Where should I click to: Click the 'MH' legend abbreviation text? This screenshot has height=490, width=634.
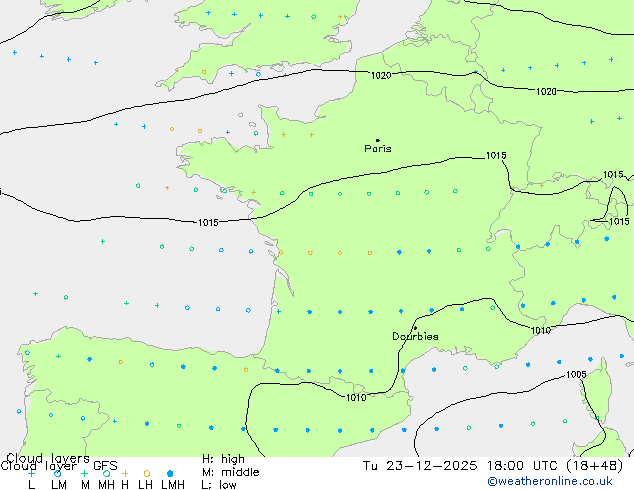106,485
